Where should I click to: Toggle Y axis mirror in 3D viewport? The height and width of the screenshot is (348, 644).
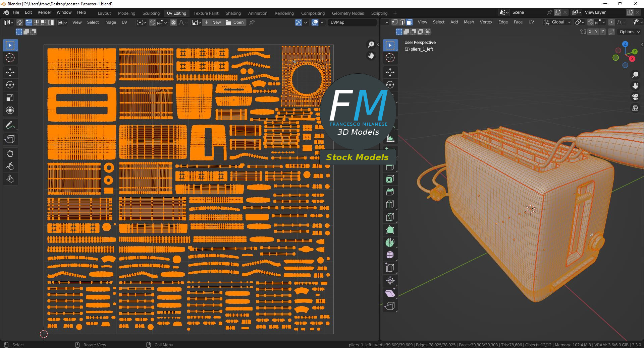click(x=596, y=32)
